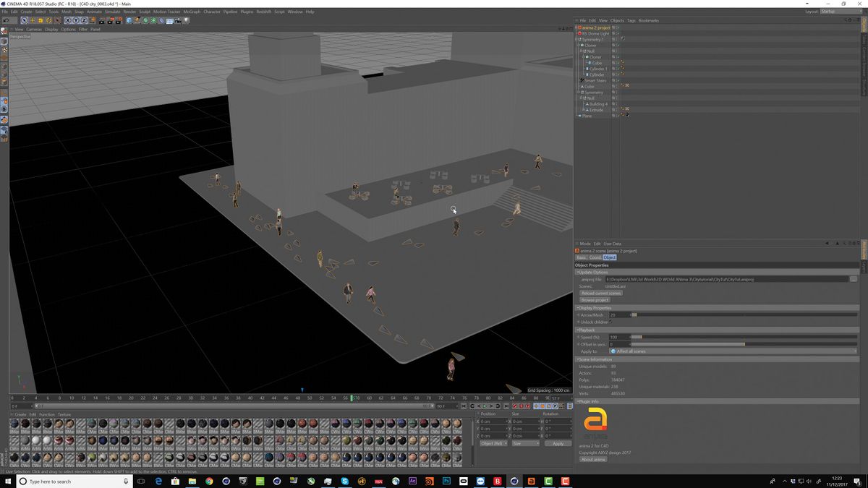Toggle the Affect all scenes option
868x488 pixels.
pyautogui.click(x=633, y=351)
